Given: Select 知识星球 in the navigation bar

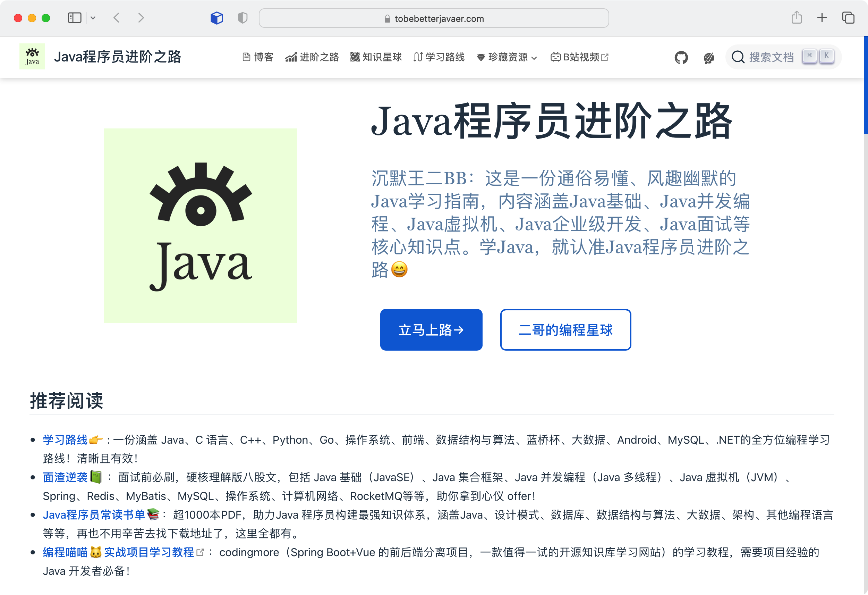Looking at the screenshot, I should coord(376,57).
